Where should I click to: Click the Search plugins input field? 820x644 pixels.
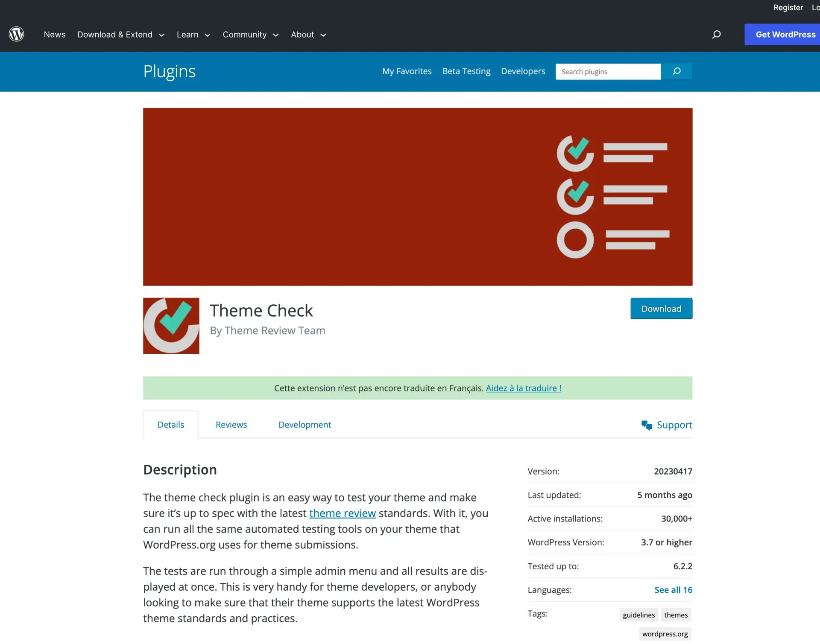[608, 72]
